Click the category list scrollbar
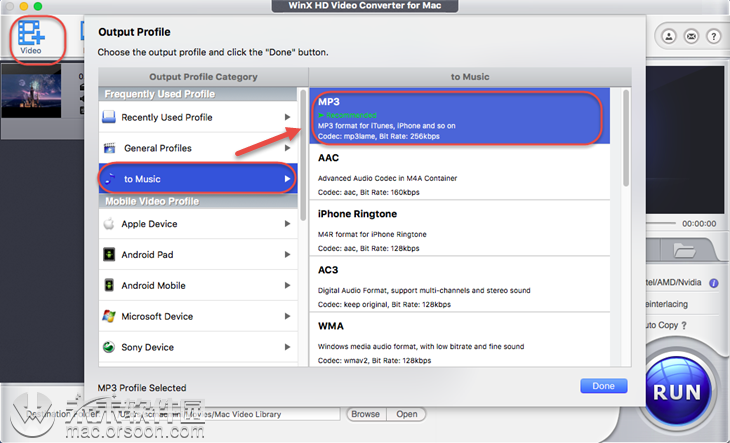This screenshot has height=443, width=730. [x=303, y=155]
